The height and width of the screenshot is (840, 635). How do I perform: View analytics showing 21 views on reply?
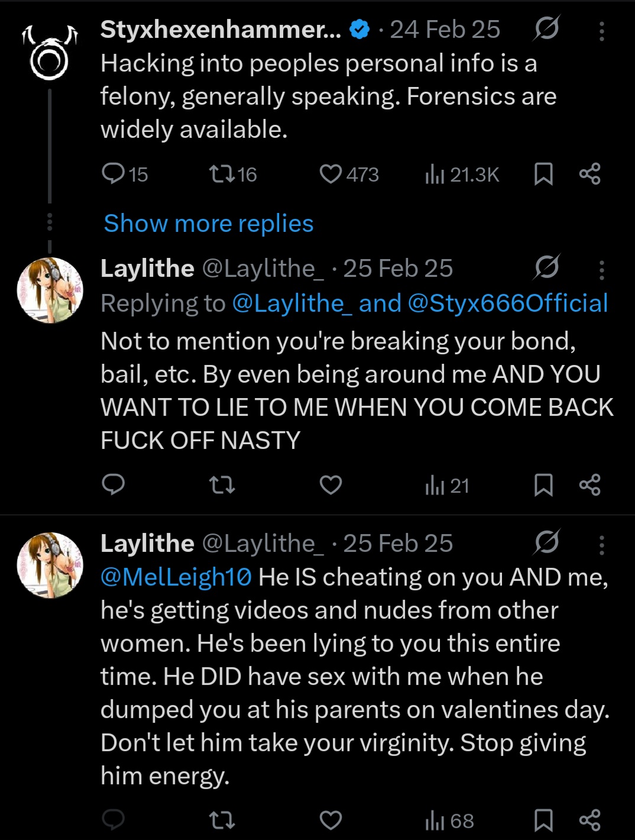pos(447,486)
